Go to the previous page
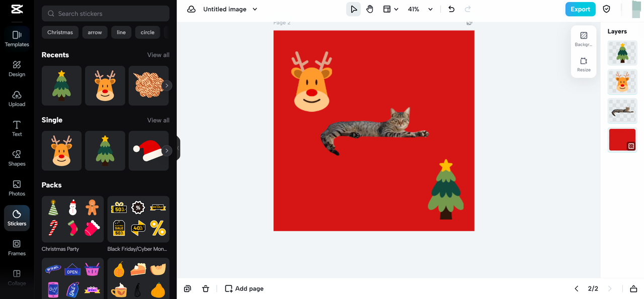 click(577, 288)
